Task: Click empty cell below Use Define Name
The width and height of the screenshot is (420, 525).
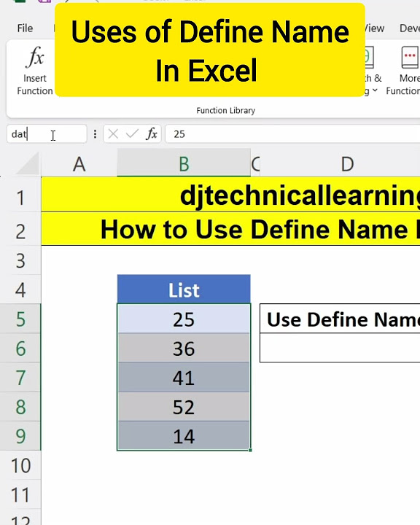Action: 340,348
